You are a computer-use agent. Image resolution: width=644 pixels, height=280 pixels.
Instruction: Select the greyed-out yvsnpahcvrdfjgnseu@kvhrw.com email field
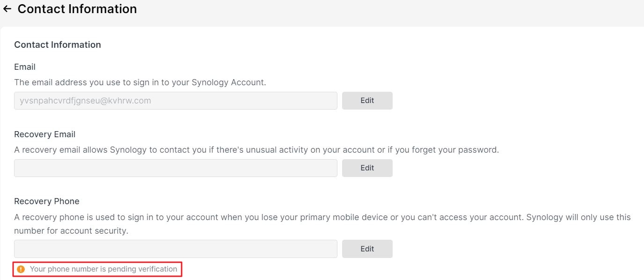point(176,101)
